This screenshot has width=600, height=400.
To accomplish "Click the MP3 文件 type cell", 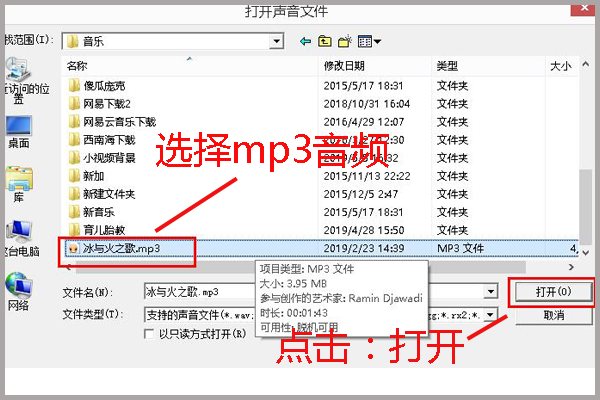I will [460, 248].
